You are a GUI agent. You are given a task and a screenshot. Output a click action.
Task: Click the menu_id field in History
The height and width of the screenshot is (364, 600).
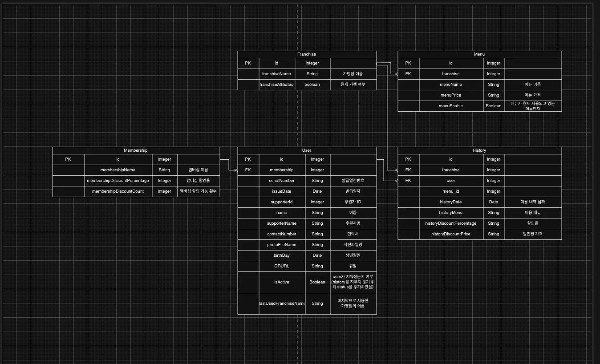click(451, 191)
